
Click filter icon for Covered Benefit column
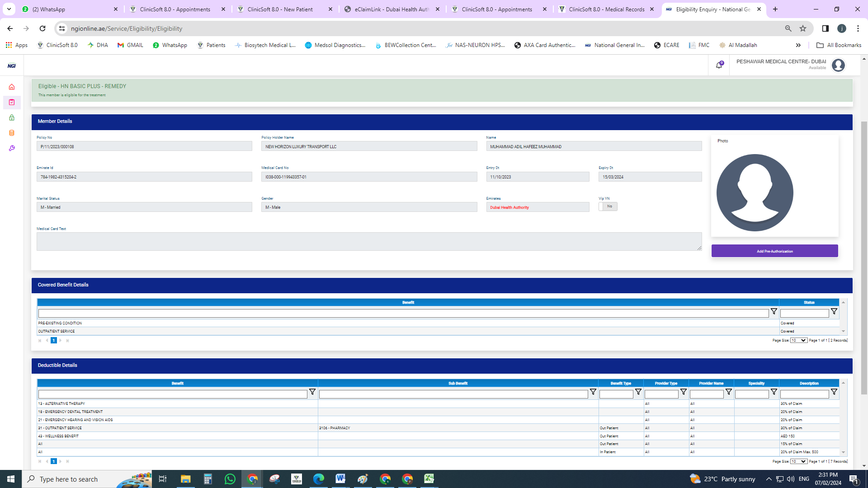(x=774, y=311)
